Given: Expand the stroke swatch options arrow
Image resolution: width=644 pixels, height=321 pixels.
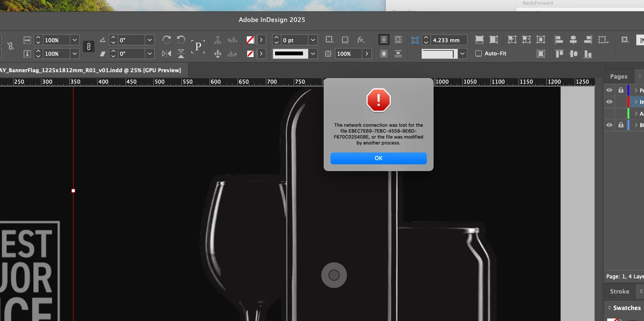Looking at the screenshot, I should pos(261,54).
